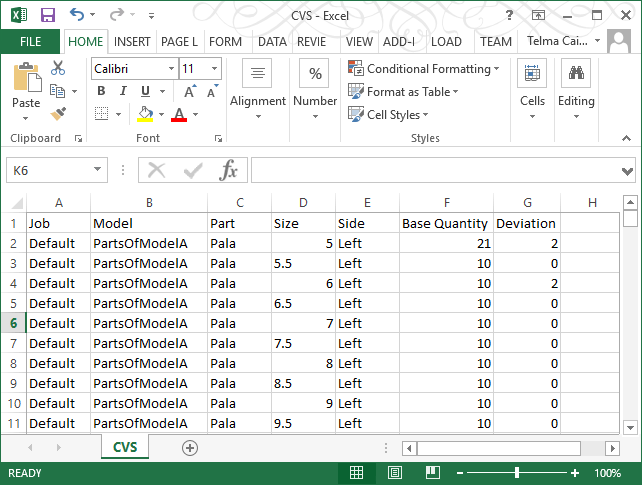Image resolution: width=642 pixels, height=485 pixels.
Task: Switch to the TEAM tab
Action: [496, 42]
